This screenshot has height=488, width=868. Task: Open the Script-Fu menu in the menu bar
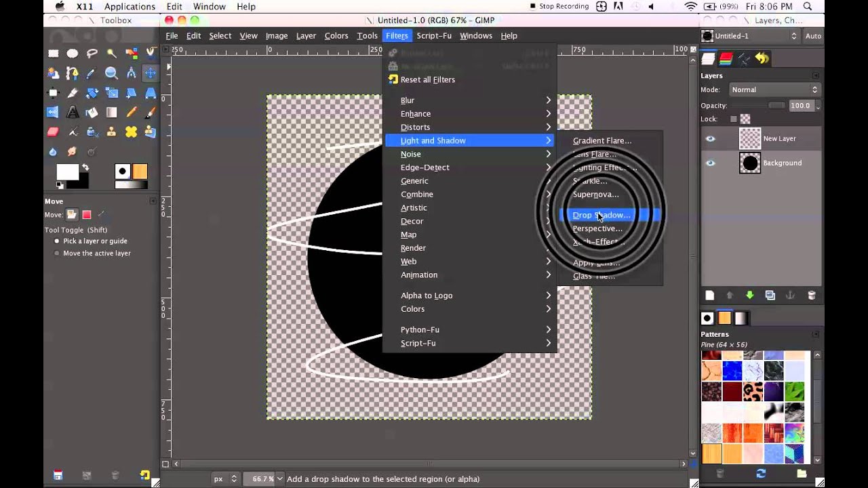click(434, 36)
